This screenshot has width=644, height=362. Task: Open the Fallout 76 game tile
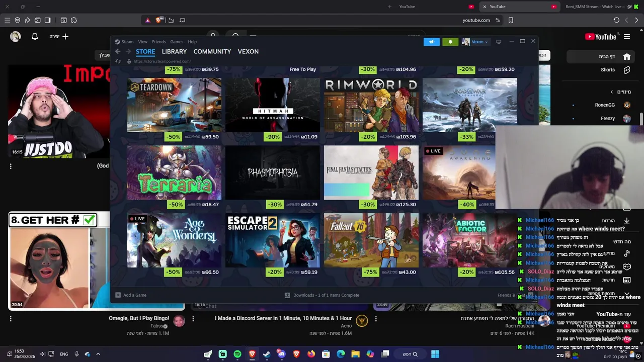[x=371, y=240]
